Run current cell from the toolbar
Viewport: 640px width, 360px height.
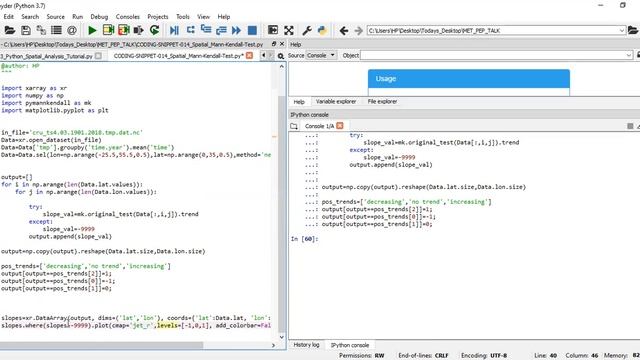pyautogui.click(x=108, y=30)
